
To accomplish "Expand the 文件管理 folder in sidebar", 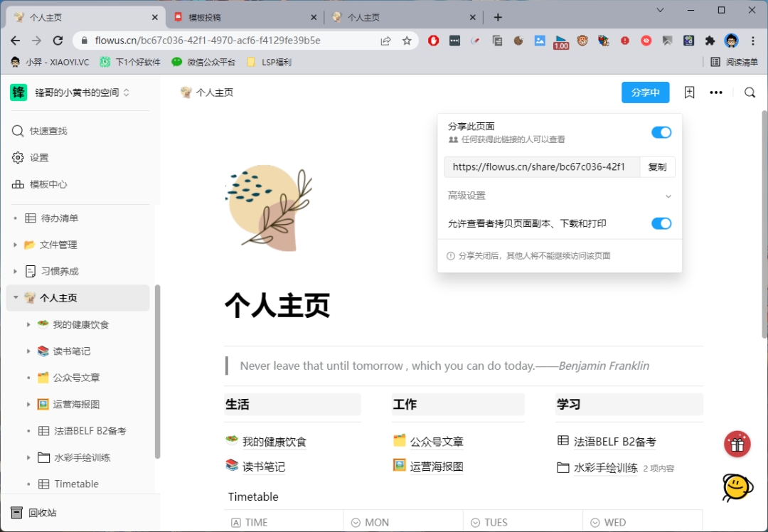I will [16, 245].
